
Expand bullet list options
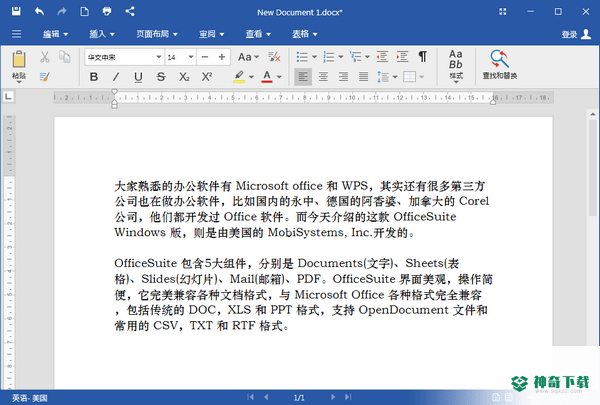click(x=315, y=57)
